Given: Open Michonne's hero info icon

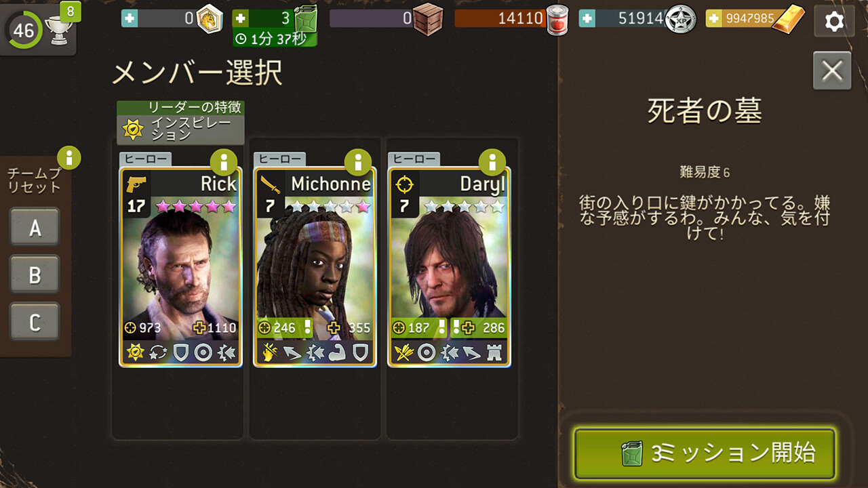Looking at the screenshot, I should coord(358,163).
